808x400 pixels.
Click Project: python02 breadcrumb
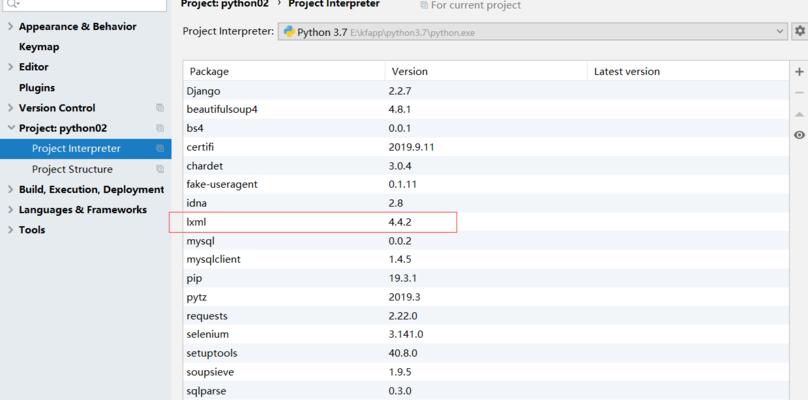point(225,4)
